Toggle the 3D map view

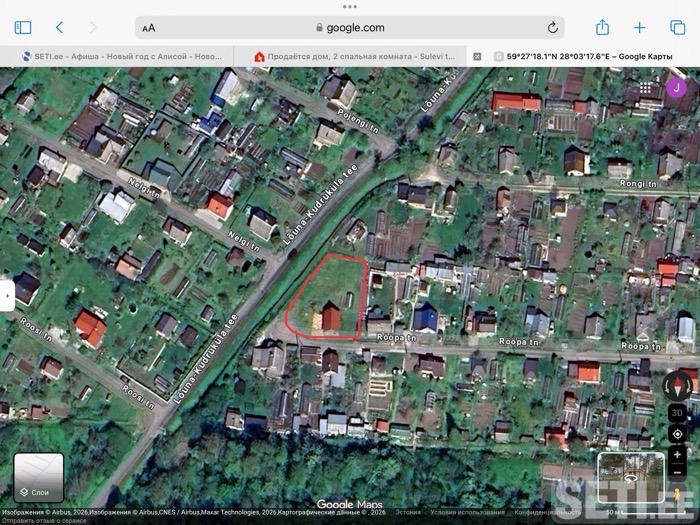pos(678,412)
